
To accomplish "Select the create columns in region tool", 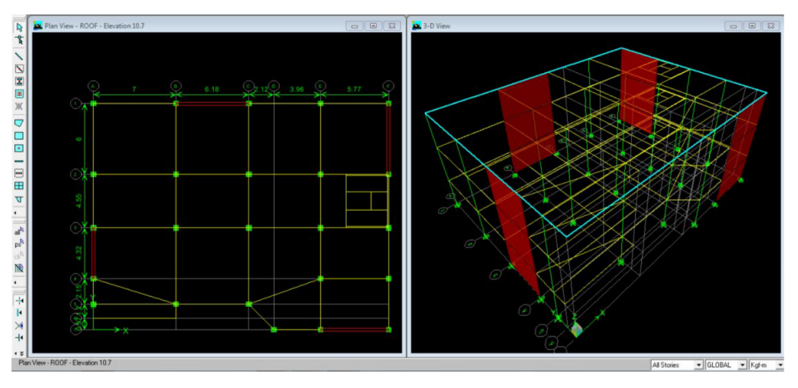I will pyautogui.click(x=19, y=81).
